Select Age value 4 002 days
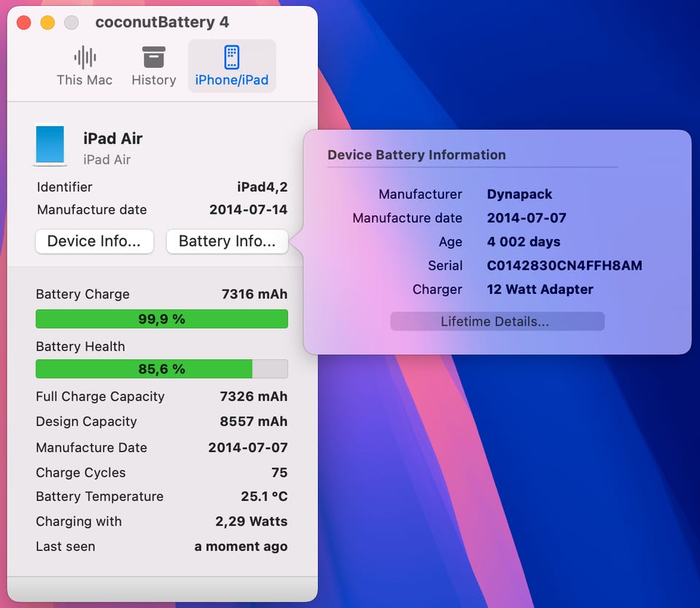This screenshot has height=608, width=700. pos(524,241)
